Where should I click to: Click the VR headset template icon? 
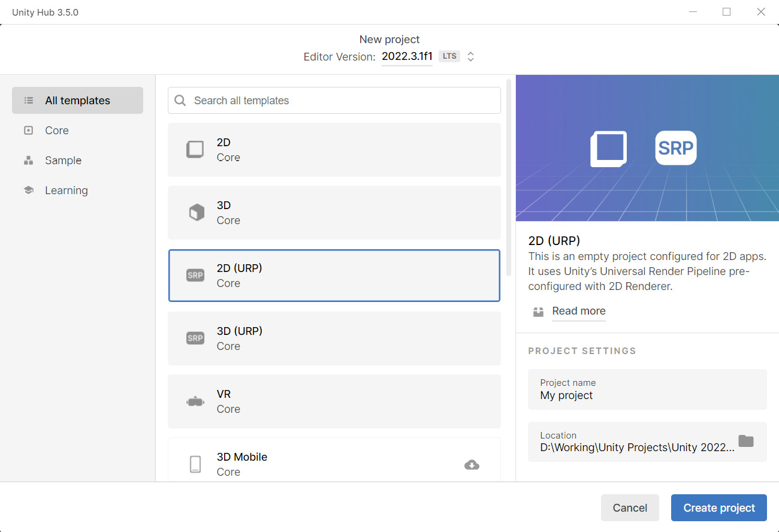(195, 402)
